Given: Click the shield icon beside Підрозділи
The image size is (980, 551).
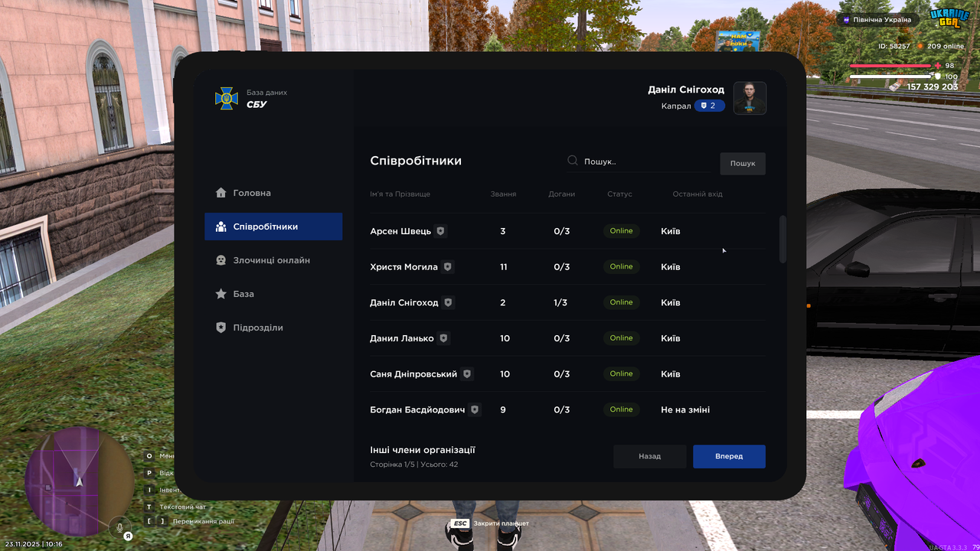Looking at the screenshot, I should (220, 328).
